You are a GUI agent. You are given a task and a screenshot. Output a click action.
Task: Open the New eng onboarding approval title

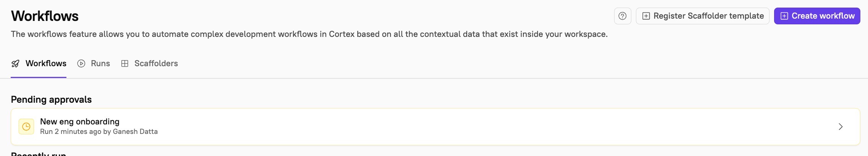80,122
